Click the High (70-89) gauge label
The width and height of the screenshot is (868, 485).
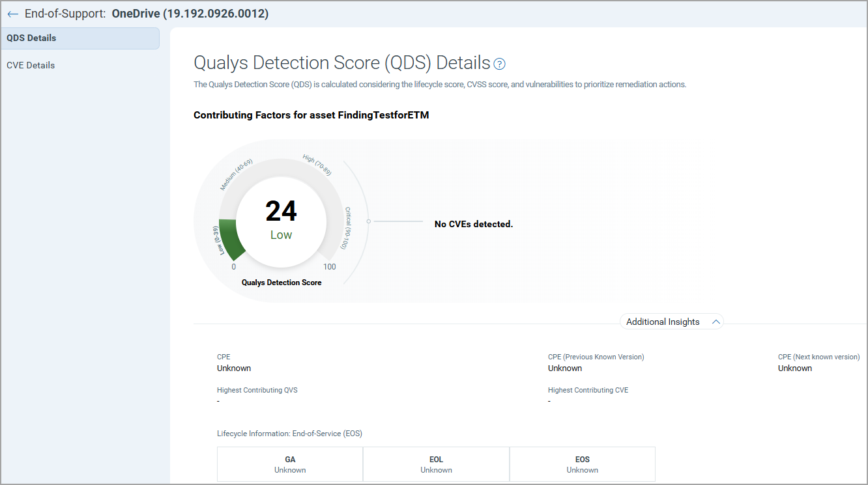pyautogui.click(x=317, y=165)
